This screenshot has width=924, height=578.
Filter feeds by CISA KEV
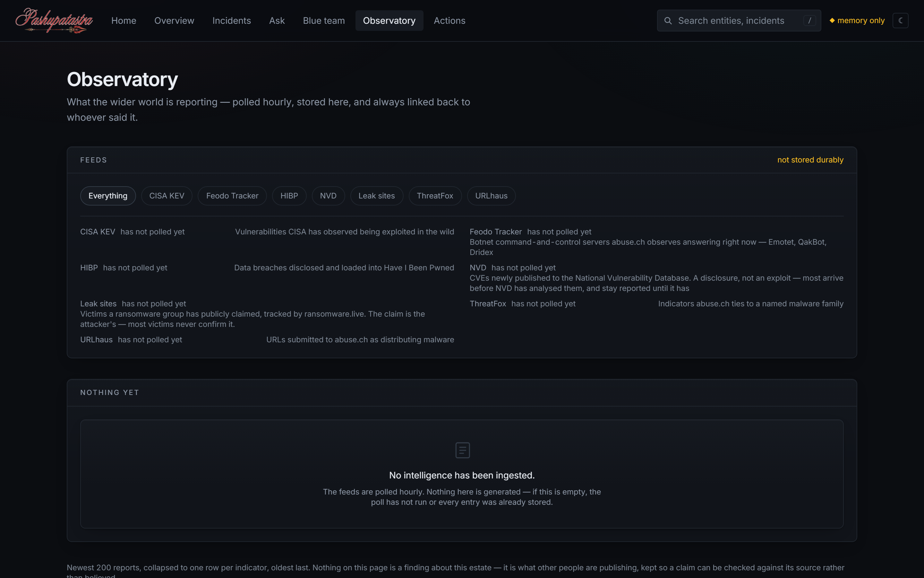[x=167, y=196]
